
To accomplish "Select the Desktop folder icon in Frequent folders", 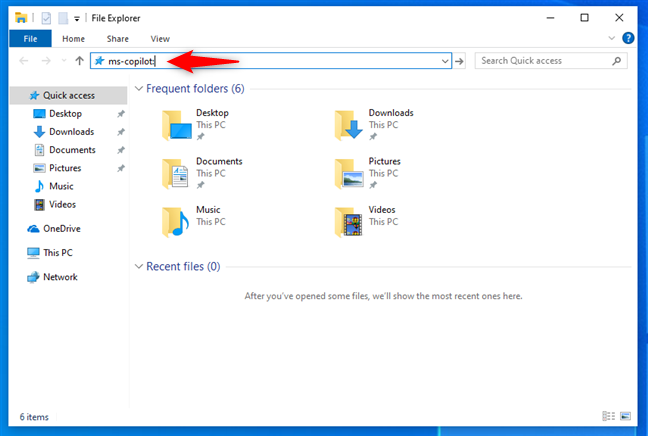I will pyautogui.click(x=176, y=125).
